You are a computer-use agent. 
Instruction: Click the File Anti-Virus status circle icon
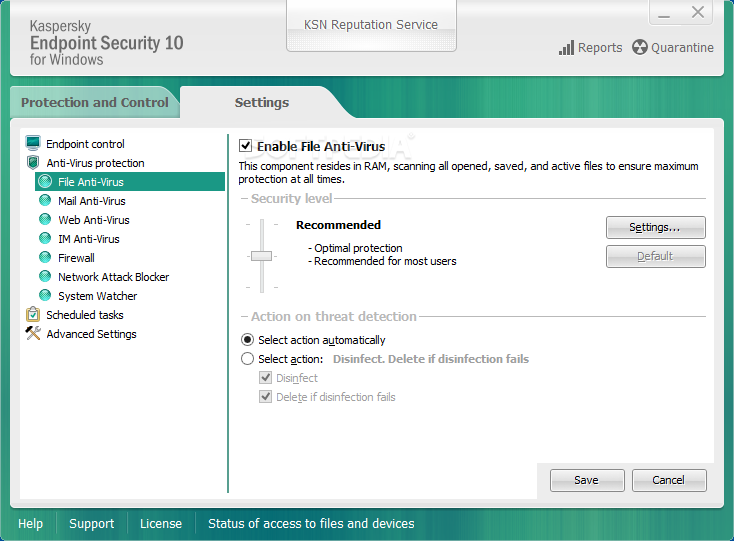45,182
